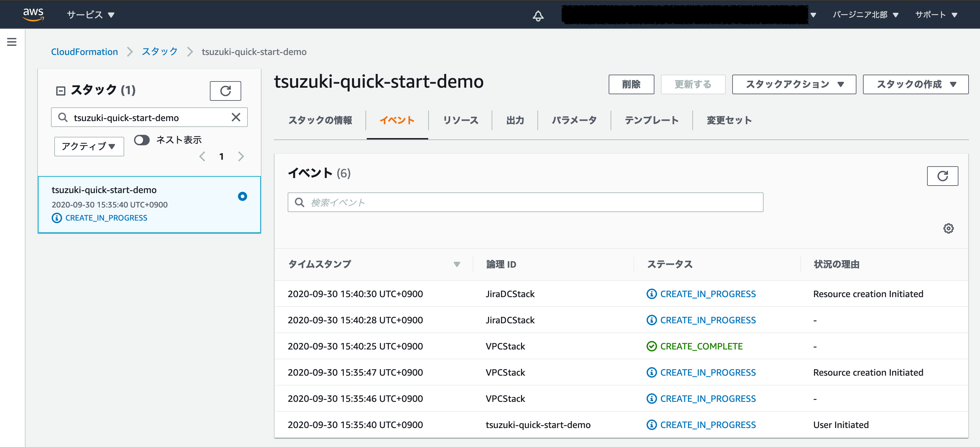The width and height of the screenshot is (980, 447).
Task: Click the 検索イベント search field
Action: 525,202
